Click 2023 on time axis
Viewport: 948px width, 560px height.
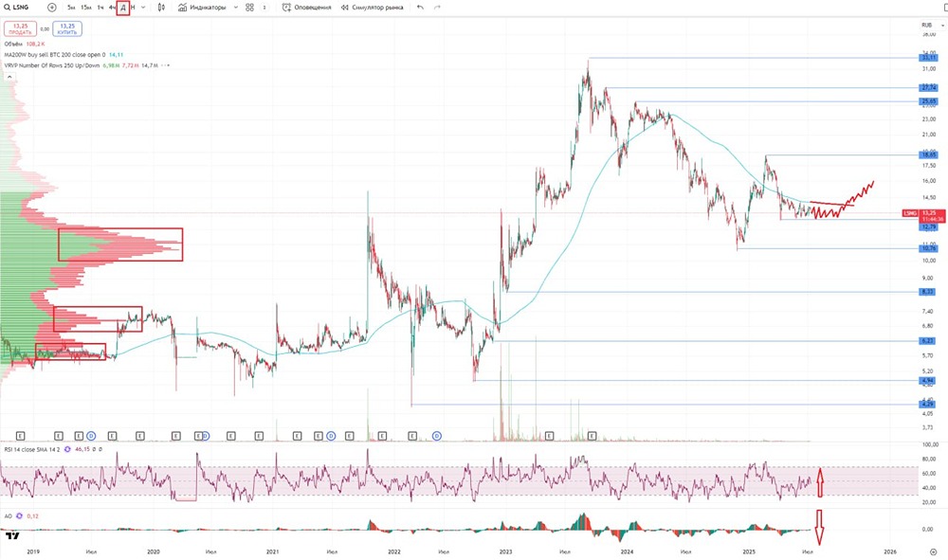(505, 551)
